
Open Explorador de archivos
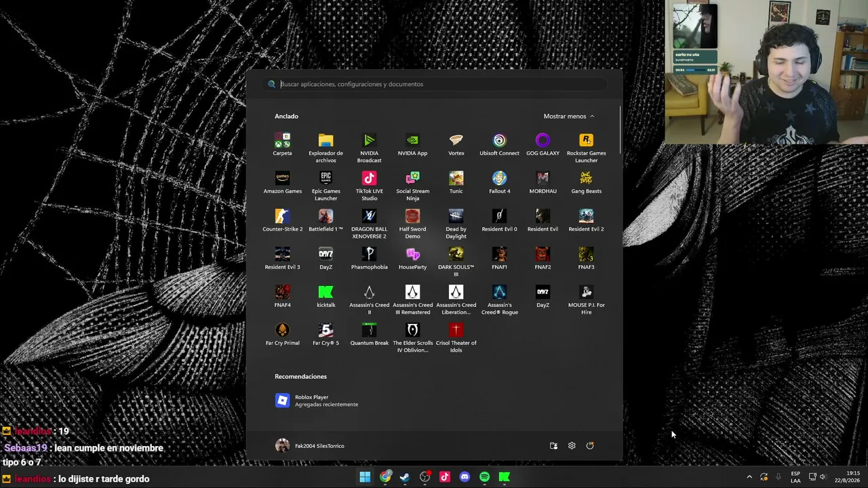(x=325, y=148)
